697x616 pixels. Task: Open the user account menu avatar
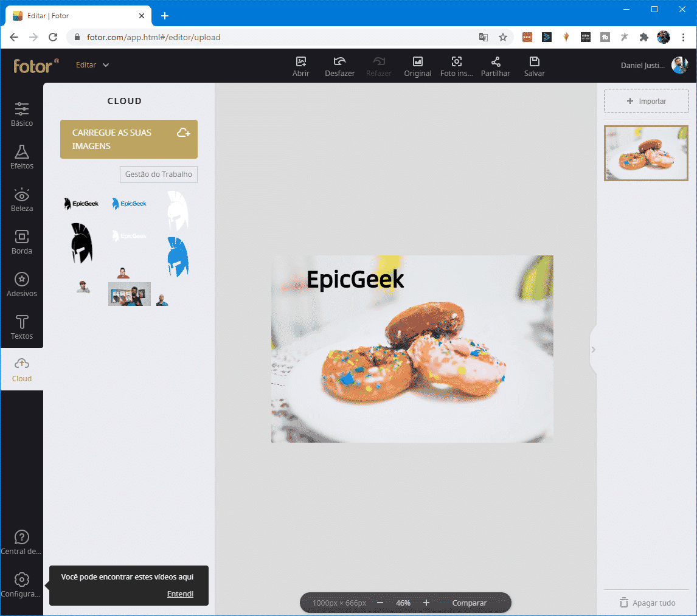(x=679, y=65)
